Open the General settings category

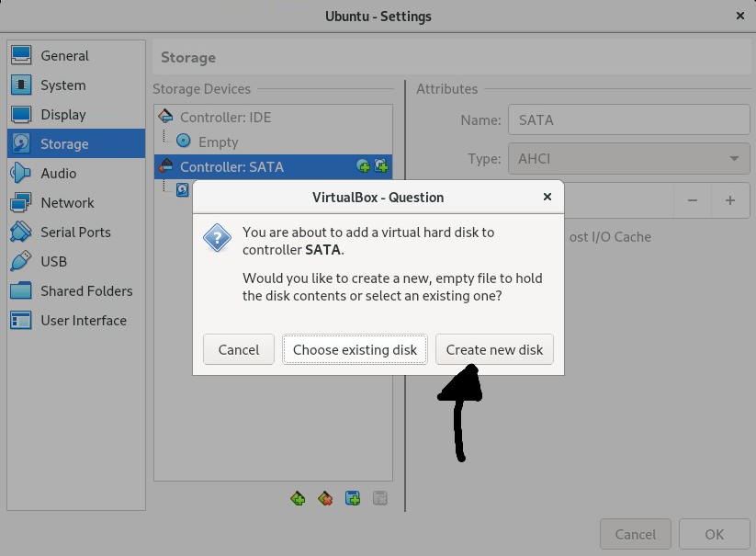(x=76, y=55)
